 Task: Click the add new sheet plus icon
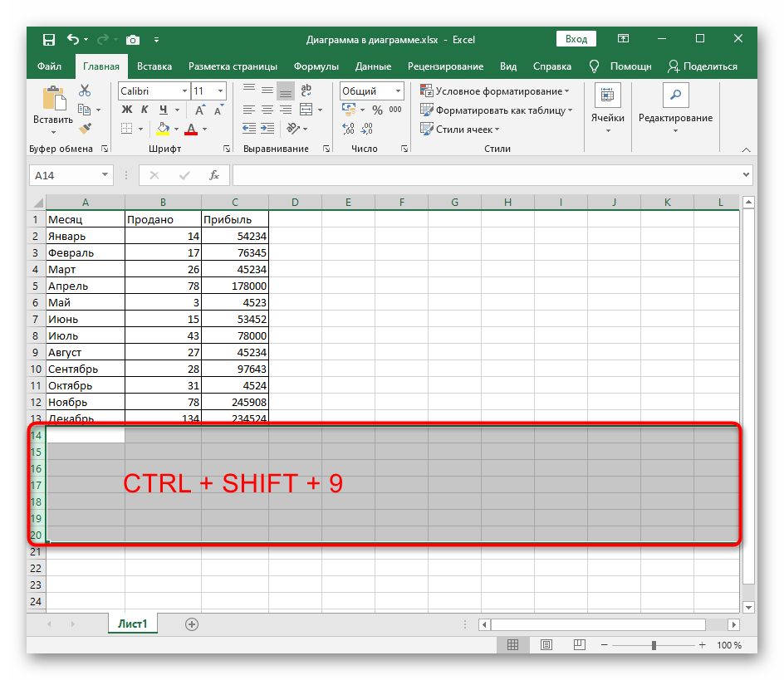(x=192, y=624)
